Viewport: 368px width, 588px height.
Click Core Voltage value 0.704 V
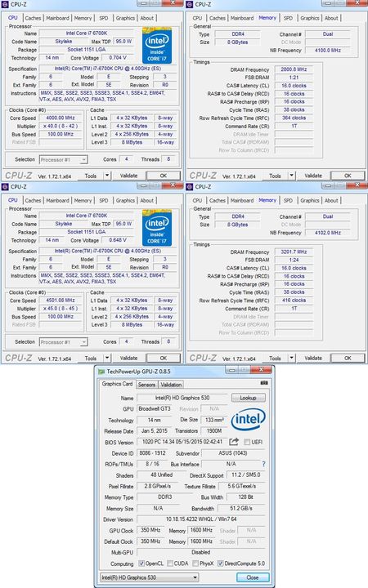pos(118,58)
